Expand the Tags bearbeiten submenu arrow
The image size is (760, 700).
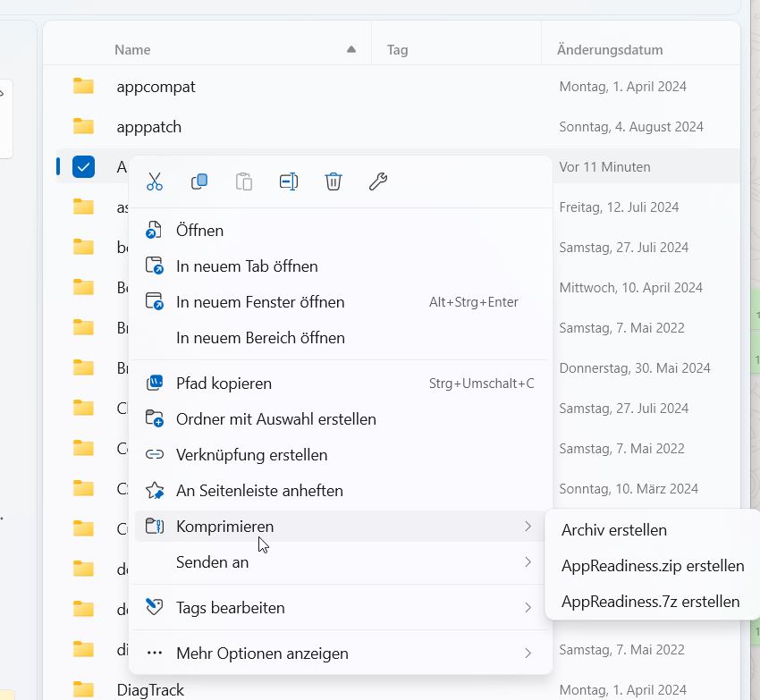coord(528,607)
